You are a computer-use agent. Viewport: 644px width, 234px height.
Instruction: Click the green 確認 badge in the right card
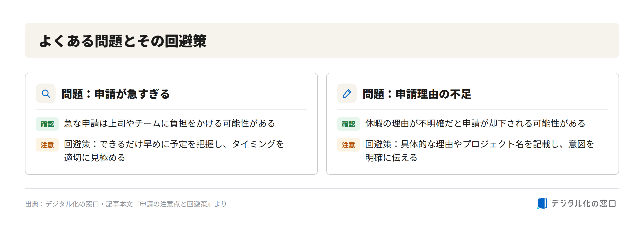(x=348, y=124)
